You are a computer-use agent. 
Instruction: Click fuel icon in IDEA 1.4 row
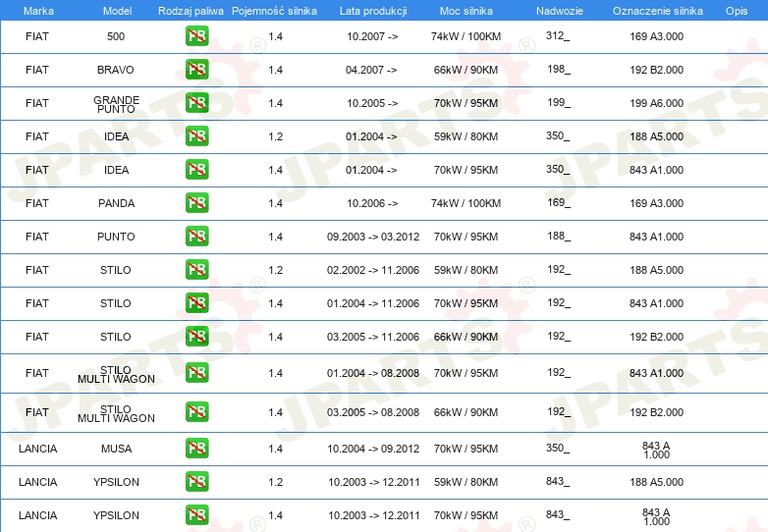196,170
